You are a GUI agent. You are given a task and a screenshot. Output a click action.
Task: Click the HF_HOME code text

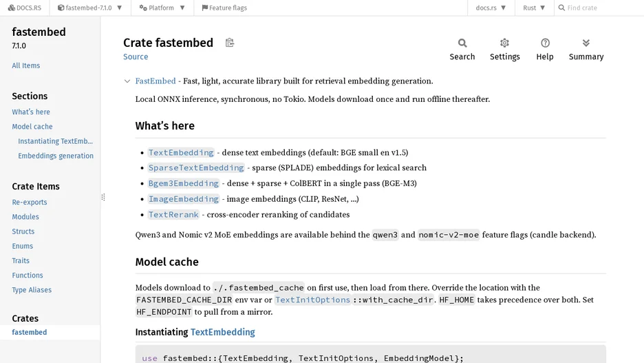[456, 300]
